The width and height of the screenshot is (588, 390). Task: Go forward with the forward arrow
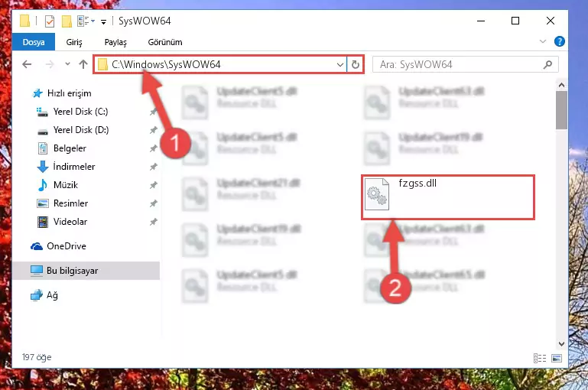pos(50,64)
